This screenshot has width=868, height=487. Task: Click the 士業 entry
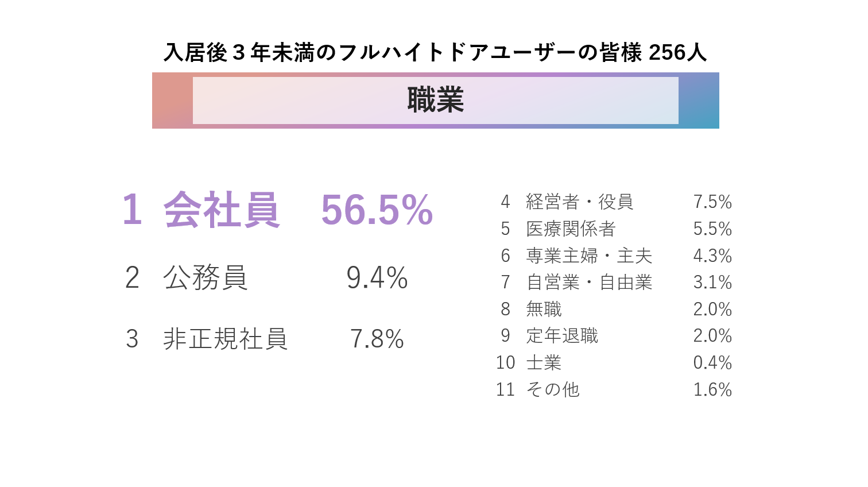click(x=544, y=362)
